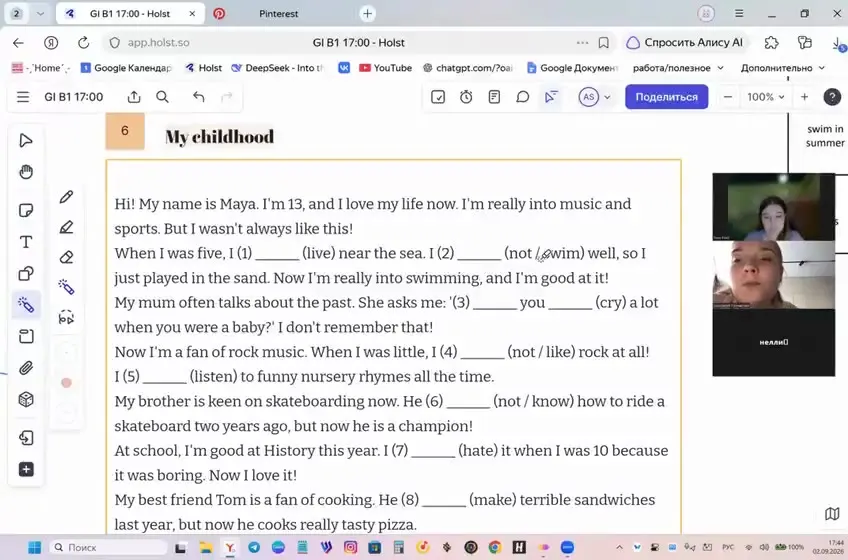
Task: Click the black plus add button
Action: [x=25, y=469]
